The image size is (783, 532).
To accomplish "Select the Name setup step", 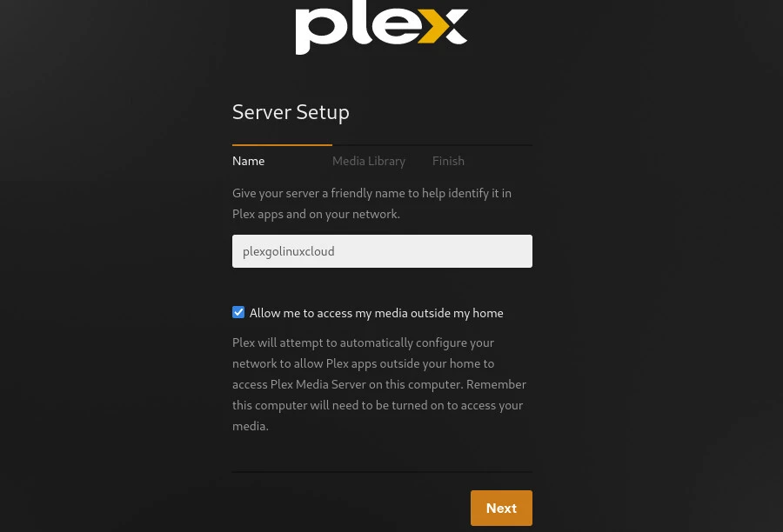I will click(x=248, y=161).
